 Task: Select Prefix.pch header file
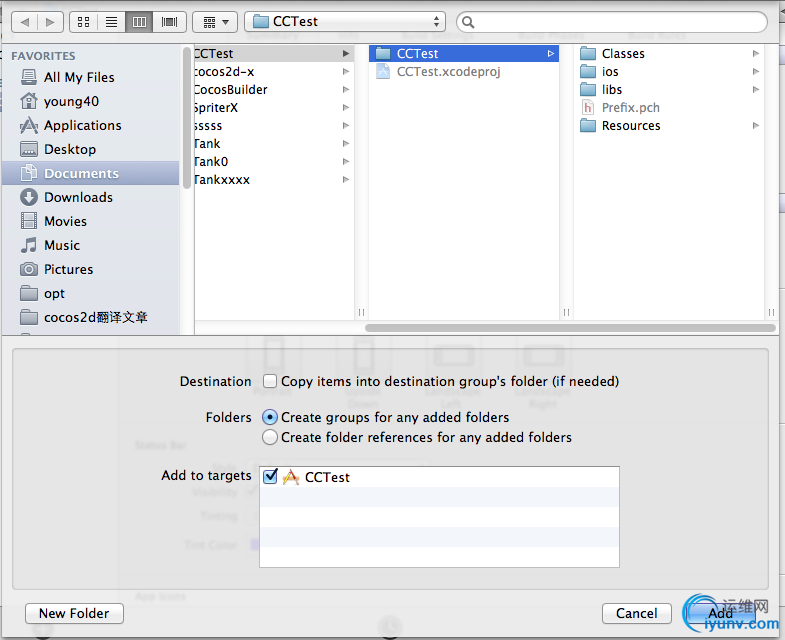click(671, 108)
